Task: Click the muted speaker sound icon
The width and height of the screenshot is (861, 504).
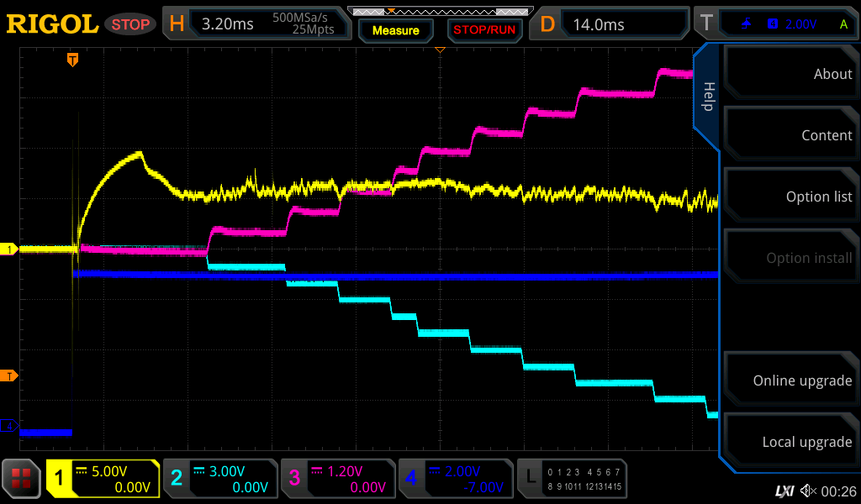Action: 808,490
